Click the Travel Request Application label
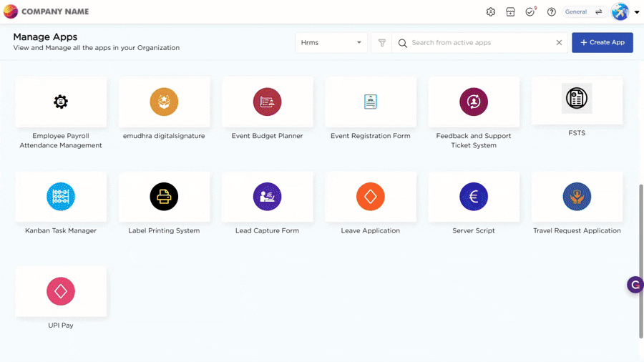 click(577, 231)
